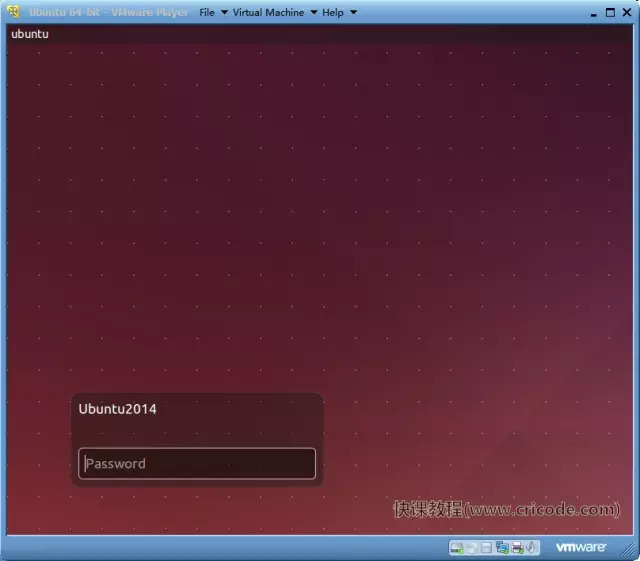Viewport: 640px width, 561px height.
Task: Open the Virtual Machine menu
Action: [268, 13]
